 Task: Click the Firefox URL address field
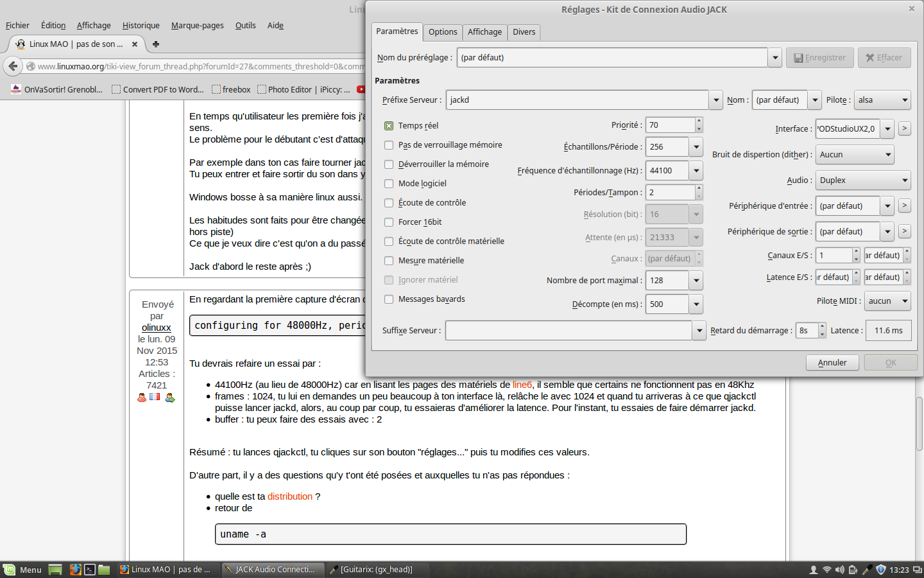coord(201,66)
